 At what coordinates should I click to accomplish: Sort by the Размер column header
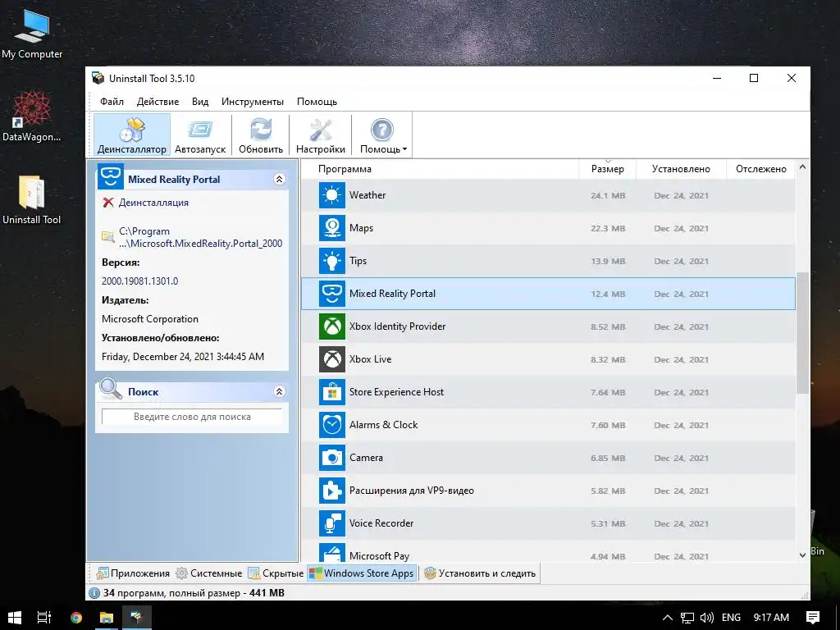[x=608, y=169]
